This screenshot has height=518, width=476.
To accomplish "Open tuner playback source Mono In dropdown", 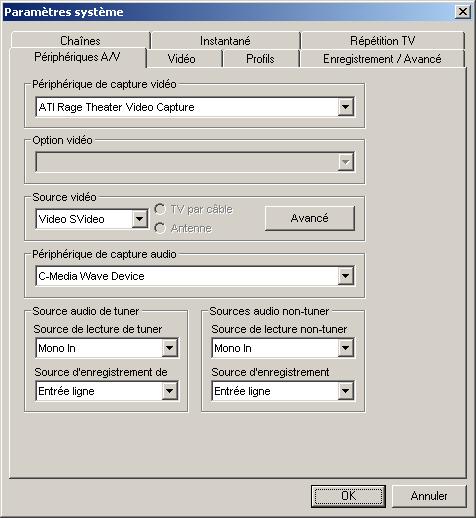I will click(x=170, y=348).
